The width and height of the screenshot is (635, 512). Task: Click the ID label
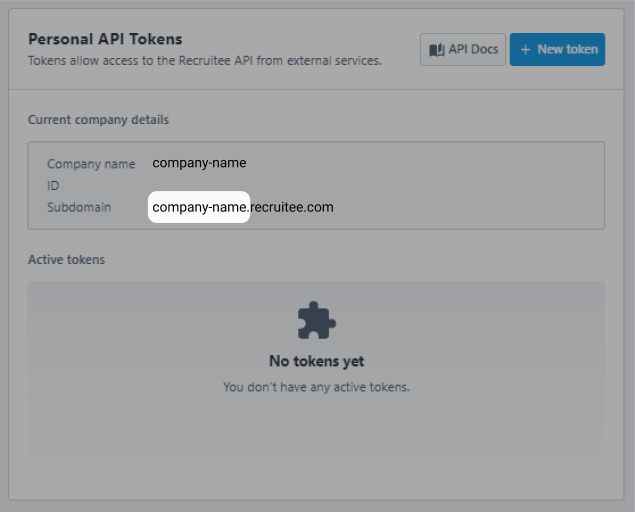tap(53, 186)
